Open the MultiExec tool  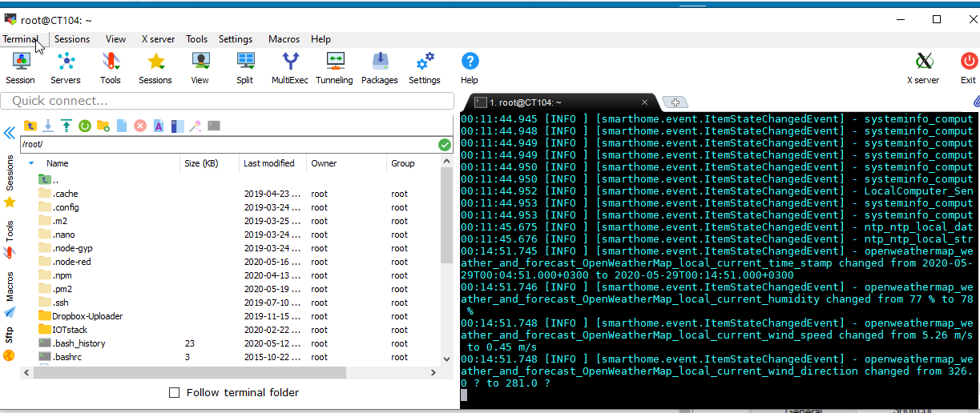point(289,67)
